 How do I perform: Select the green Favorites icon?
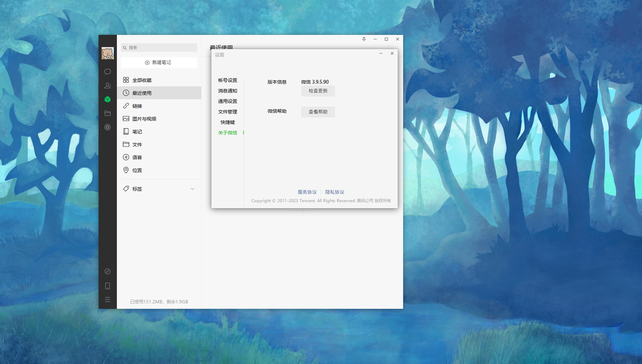pyautogui.click(x=107, y=99)
